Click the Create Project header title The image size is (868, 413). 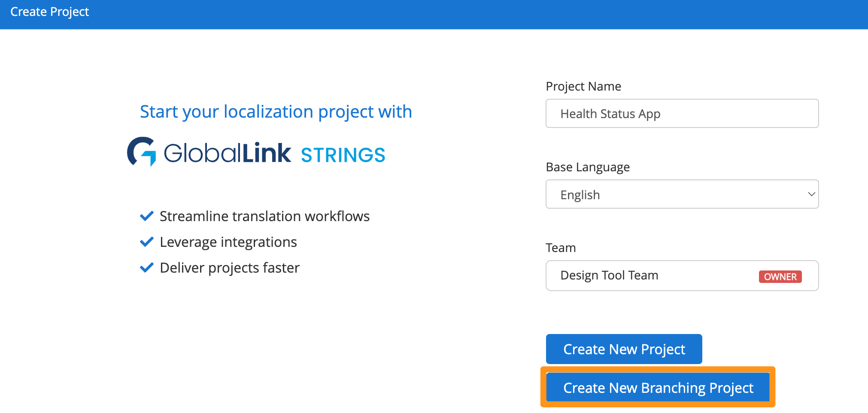tap(50, 12)
